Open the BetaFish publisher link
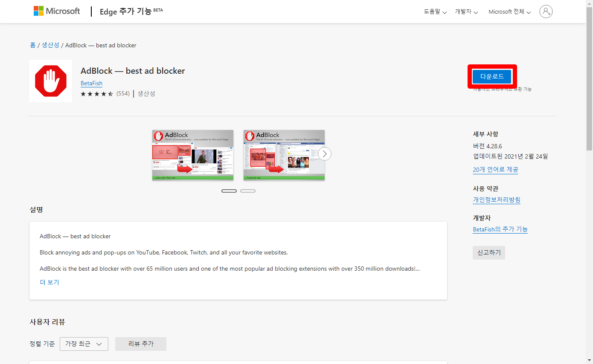This screenshot has width=593, height=364. [x=91, y=83]
